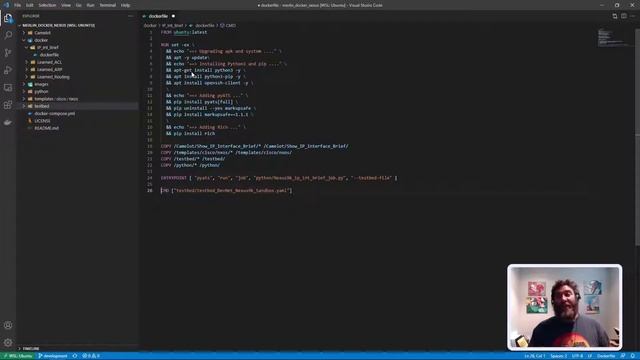Click the dockerfile breadcrumb segment

(x=202, y=25)
